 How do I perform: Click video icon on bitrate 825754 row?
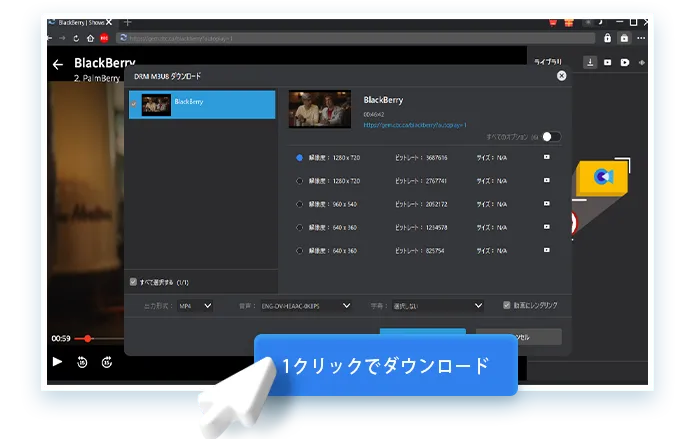546,250
